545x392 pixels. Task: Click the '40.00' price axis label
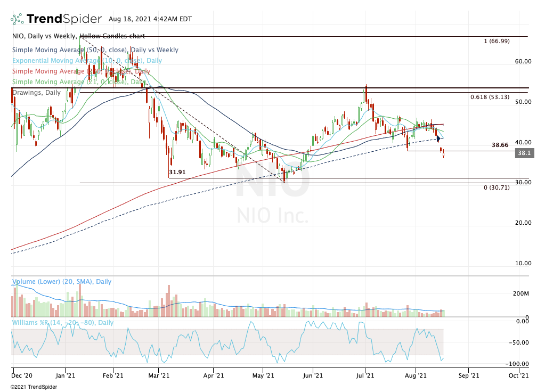(x=523, y=142)
